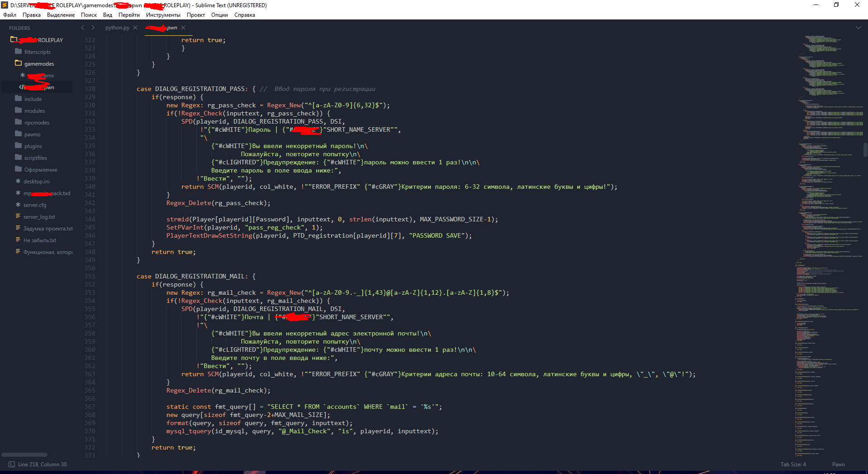This screenshot has width=868, height=474.
Task: Open the tab list dropdown arrow
Action: 858,28
